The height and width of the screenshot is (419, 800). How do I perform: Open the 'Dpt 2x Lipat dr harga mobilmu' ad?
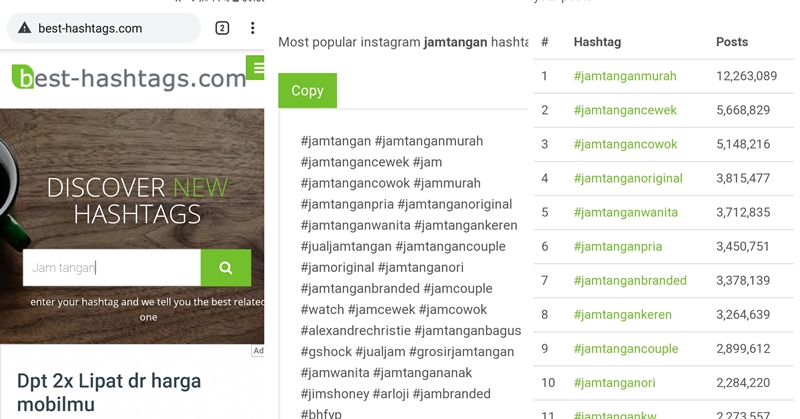tap(109, 392)
